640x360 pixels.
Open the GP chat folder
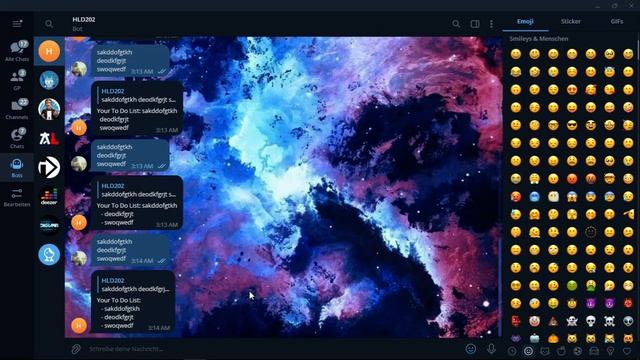17,80
